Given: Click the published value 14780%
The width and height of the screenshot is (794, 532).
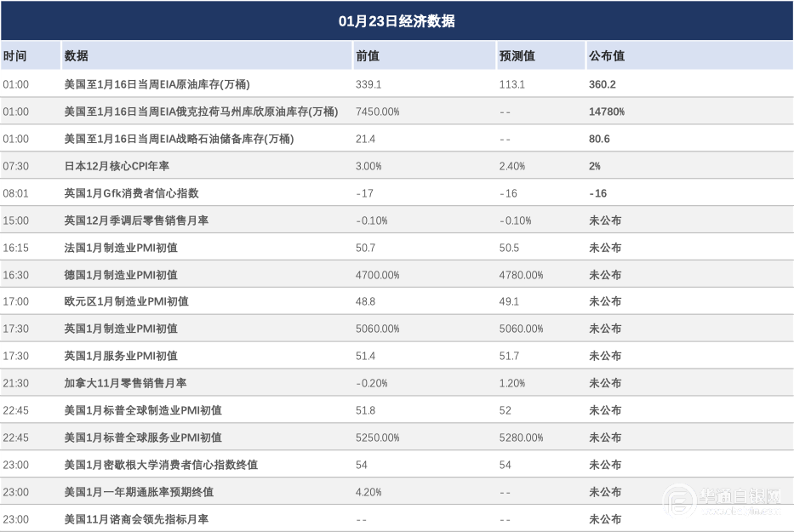Looking at the screenshot, I should pos(606,112).
